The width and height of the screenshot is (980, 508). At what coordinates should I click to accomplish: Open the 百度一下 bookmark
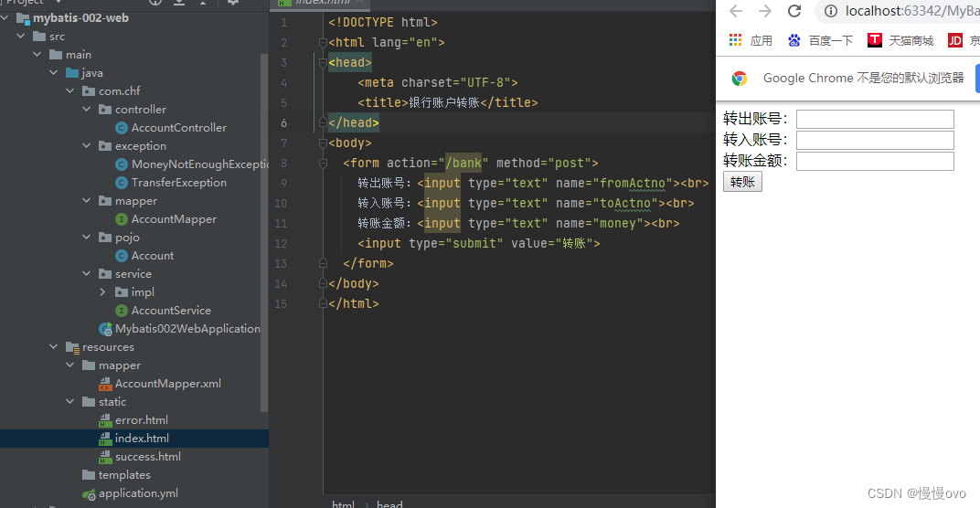point(821,40)
